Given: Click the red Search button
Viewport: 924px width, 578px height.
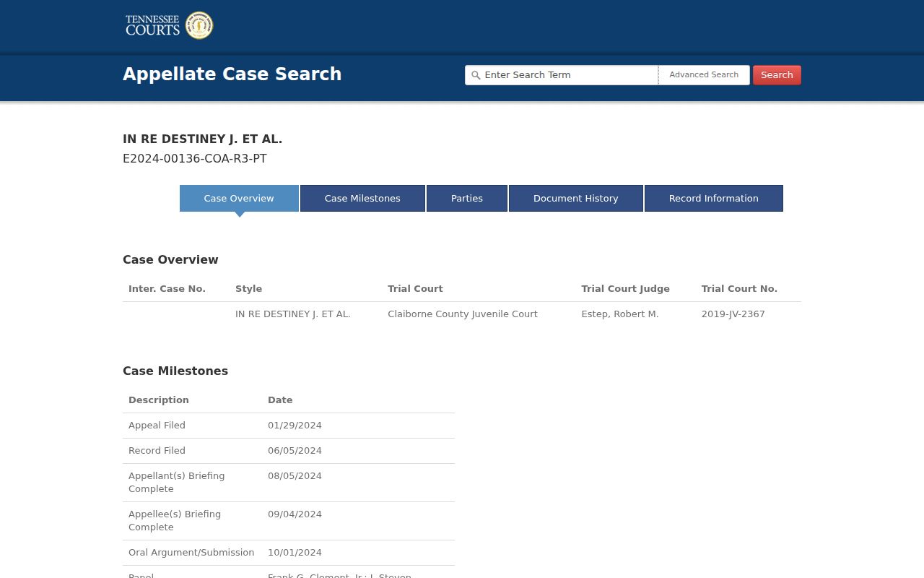Looking at the screenshot, I should pos(777,75).
